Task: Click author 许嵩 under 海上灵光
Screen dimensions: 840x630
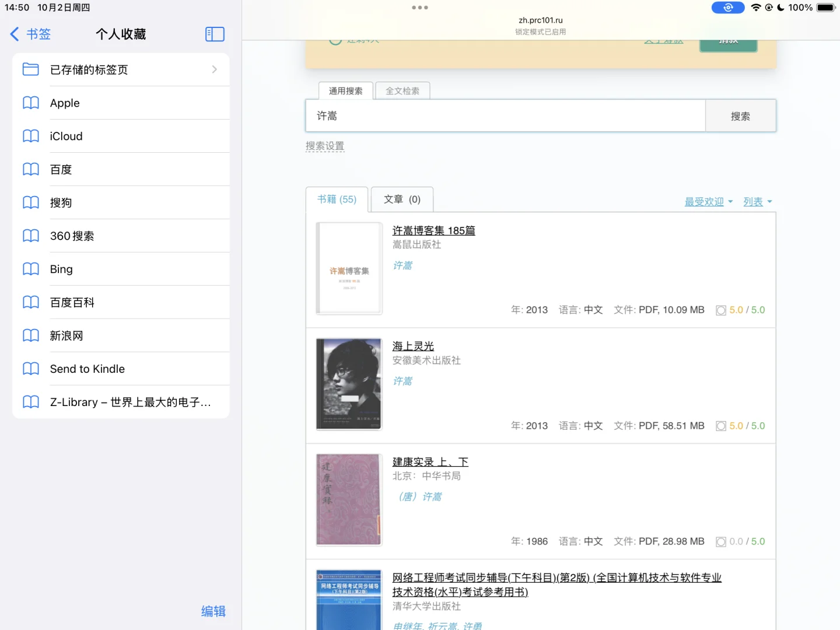Action: click(x=402, y=381)
